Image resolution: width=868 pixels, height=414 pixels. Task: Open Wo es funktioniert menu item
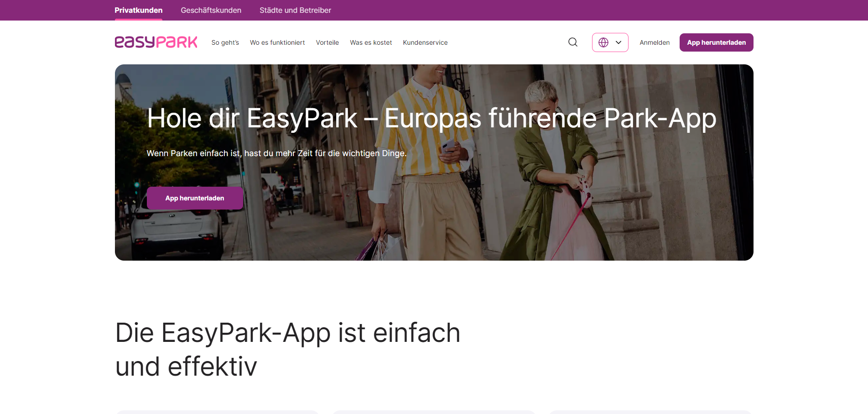pos(277,42)
